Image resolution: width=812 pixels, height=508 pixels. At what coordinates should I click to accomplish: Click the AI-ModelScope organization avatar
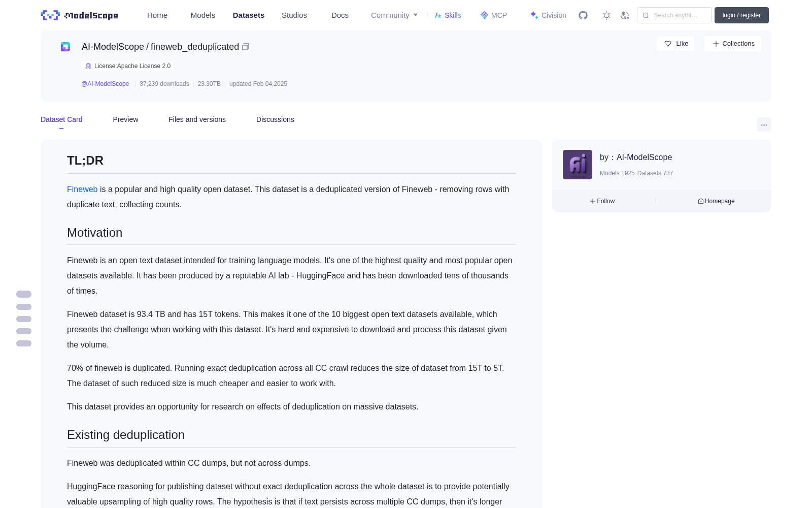[578, 165]
